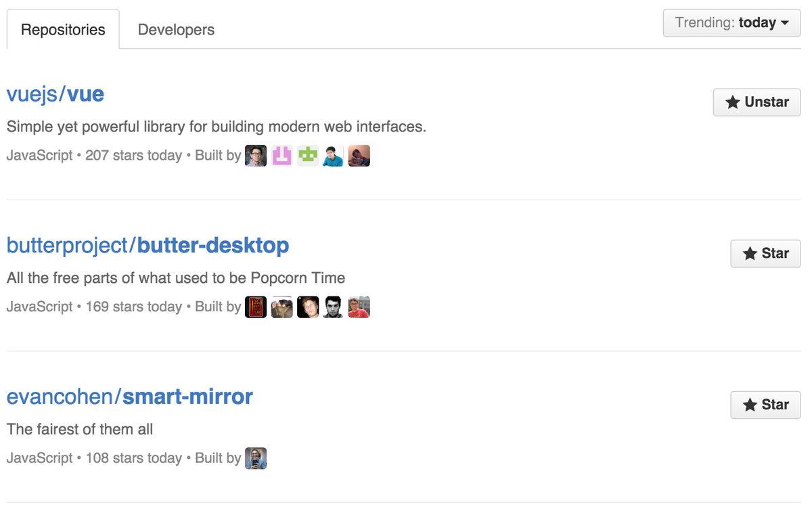Image resolution: width=812 pixels, height=515 pixels.
Task: Click the "All the free parts" description
Action: (x=176, y=278)
